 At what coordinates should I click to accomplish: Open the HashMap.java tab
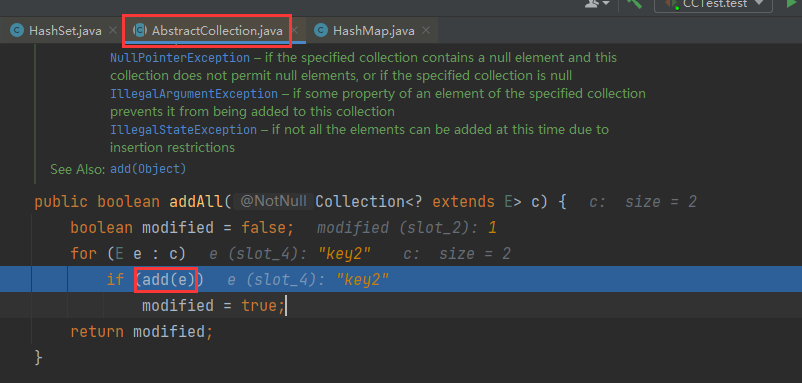(x=373, y=31)
